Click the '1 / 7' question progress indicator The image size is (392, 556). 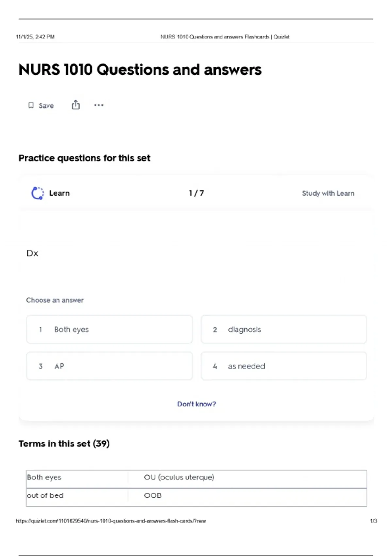pos(196,193)
